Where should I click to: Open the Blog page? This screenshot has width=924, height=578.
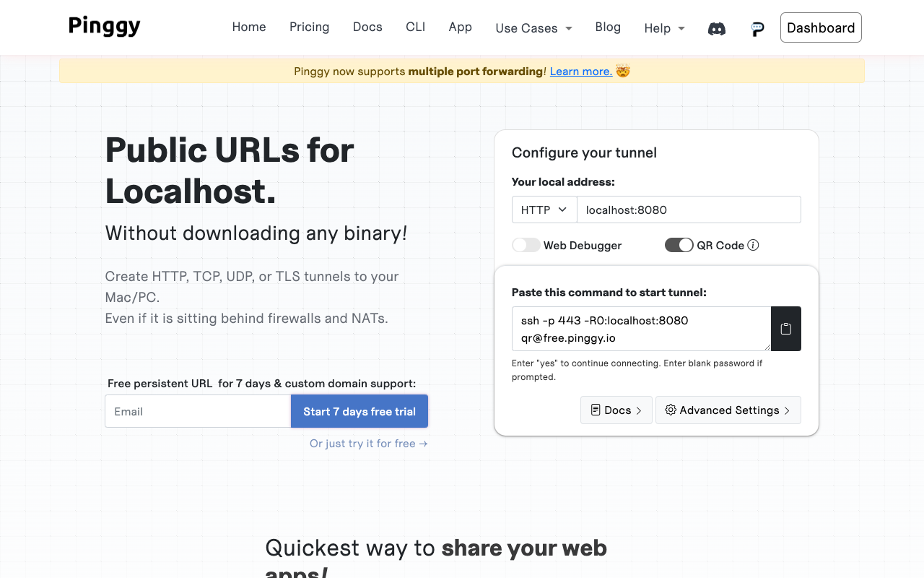[608, 27]
